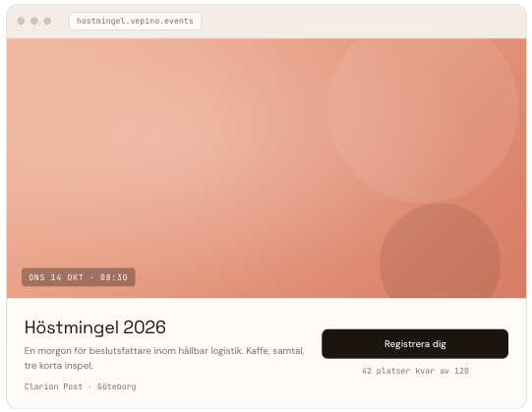Image resolution: width=532 pixels, height=412 pixels.
Task: Click the Göteborg city label
Action: (117, 386)
